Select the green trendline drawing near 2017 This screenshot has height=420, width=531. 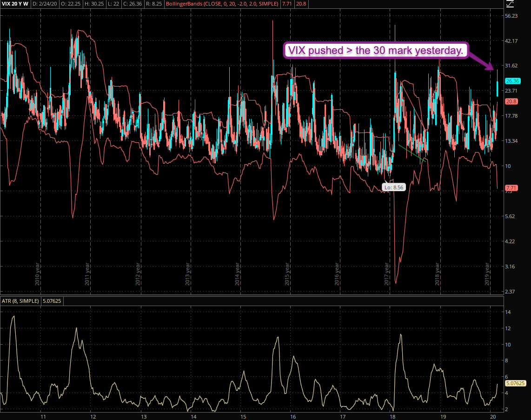412,153
